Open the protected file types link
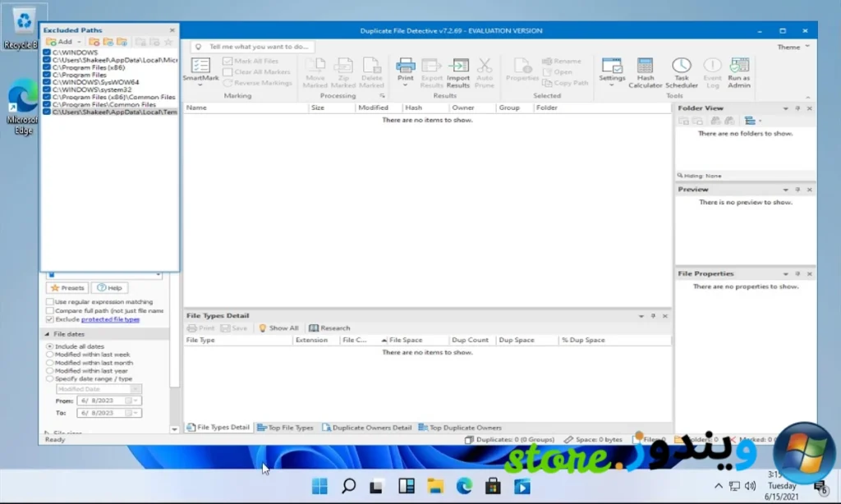The image size is (841, 504). point(110,319)
